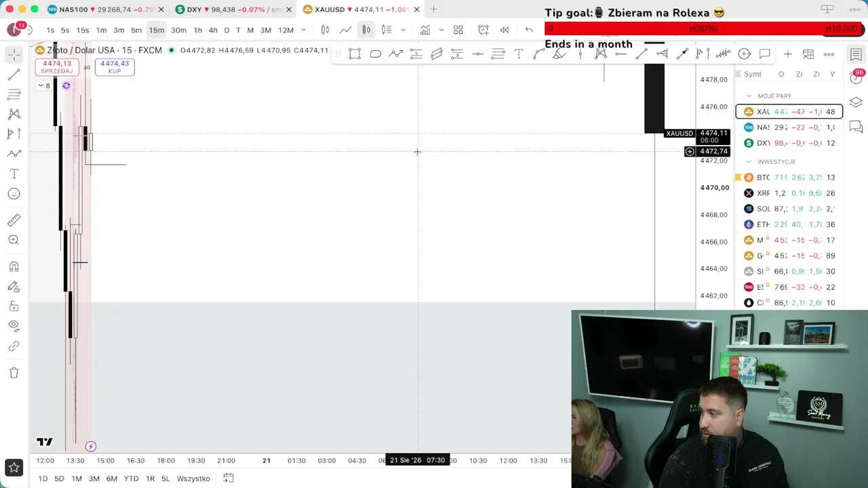Undo the last action with arrow icon
Viewport: 868px width, 488px height.
529,30
